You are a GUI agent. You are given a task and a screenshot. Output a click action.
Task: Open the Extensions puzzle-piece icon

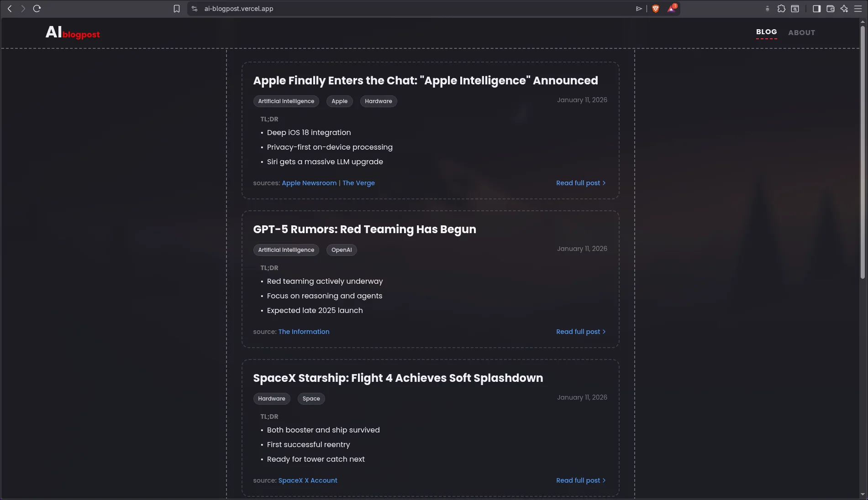click(781, 9)
